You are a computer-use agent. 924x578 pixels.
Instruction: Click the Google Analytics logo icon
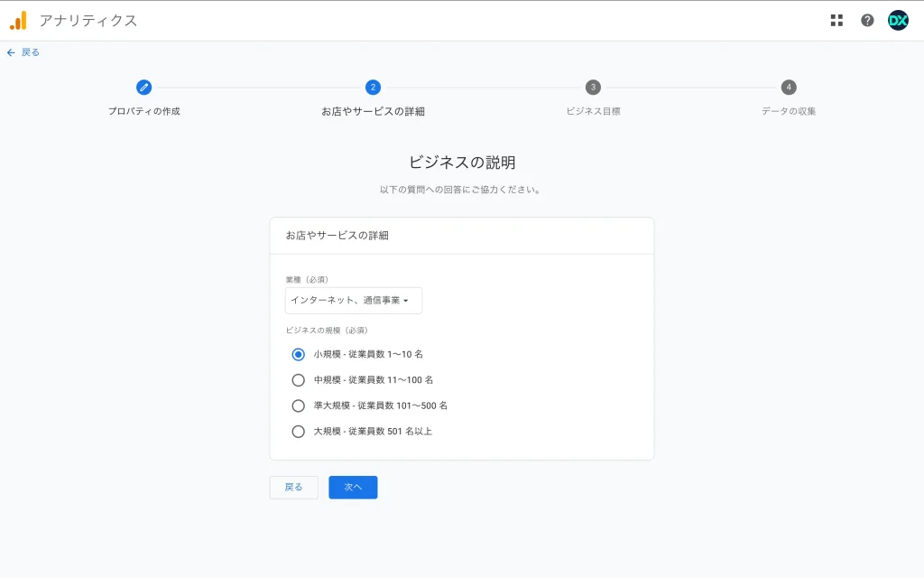18,20
